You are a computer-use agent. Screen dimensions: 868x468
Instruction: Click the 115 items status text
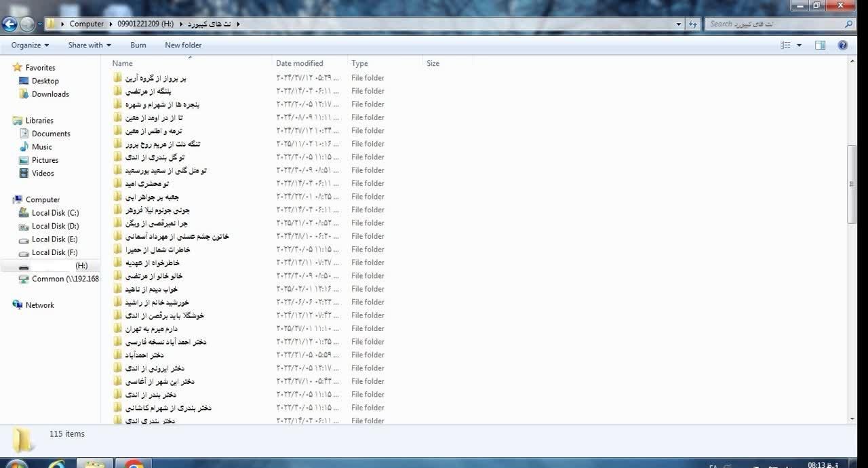tap(66, 434)
